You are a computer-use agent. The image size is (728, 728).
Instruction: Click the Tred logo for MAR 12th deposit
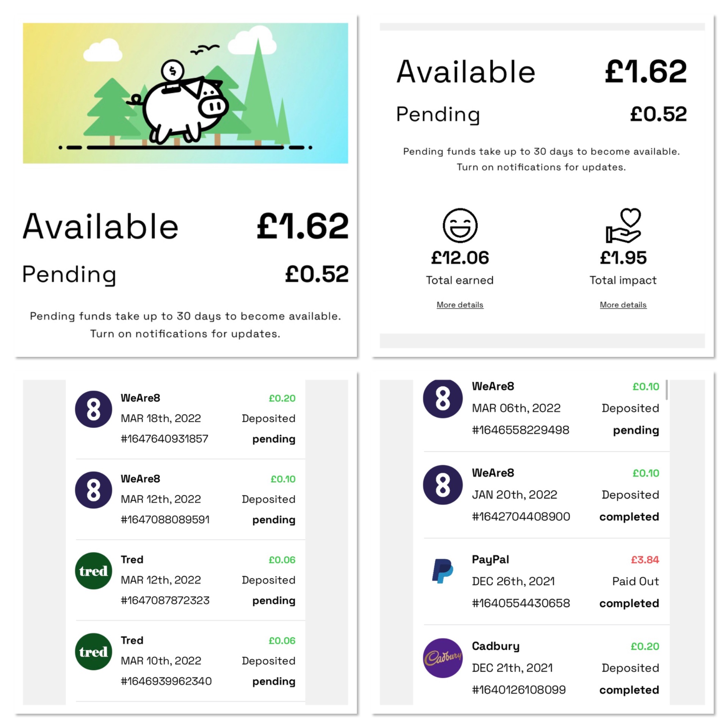pyautogui.click(x=93, y=571)
